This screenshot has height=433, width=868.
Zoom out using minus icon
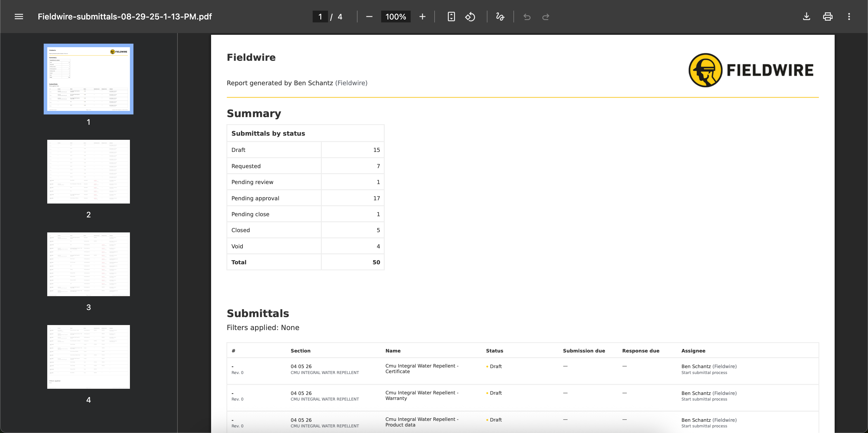pos(369,17)
